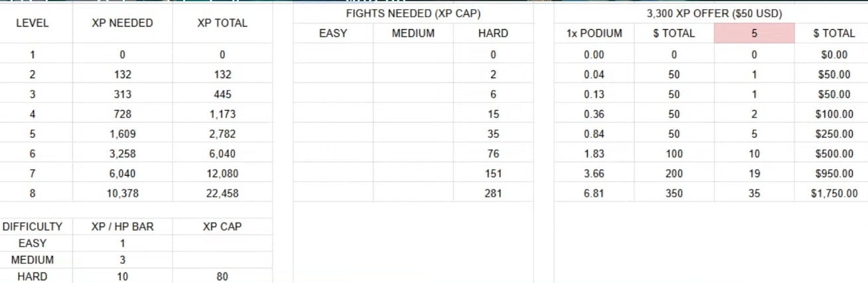Click the XP TOTAL header cell

point(222,23)
